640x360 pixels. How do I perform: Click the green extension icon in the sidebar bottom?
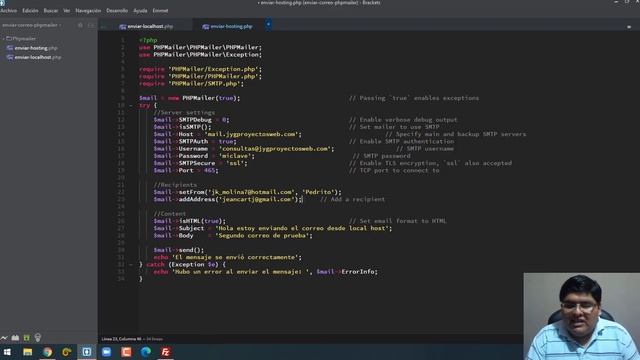pyautogui.click(x=27, y=338)
